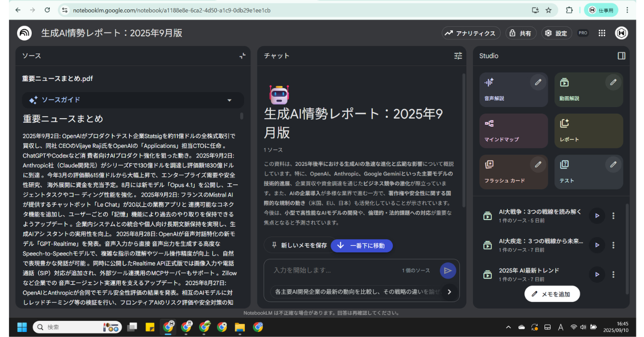Open the Chrome browser menu
Viewport: 644px width, 337px height.
click(x=627, y=10)
